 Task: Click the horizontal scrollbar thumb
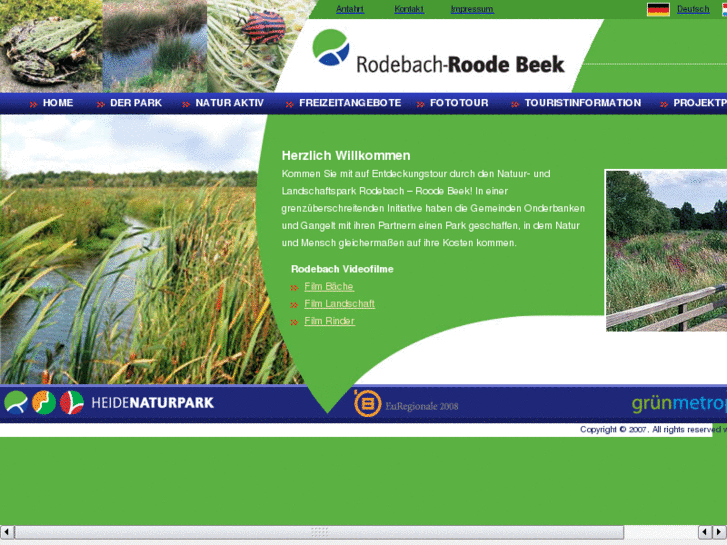pos(319,532)
